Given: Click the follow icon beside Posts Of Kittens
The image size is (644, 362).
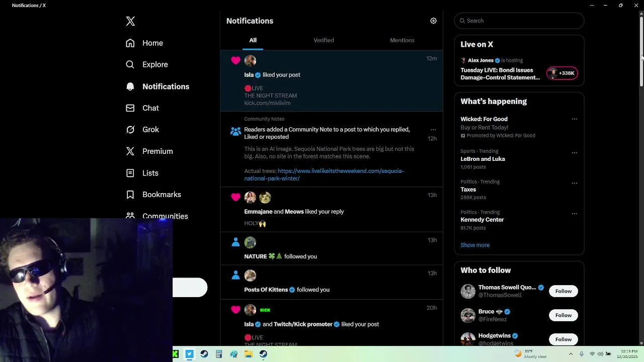Looking at the screenshot, I should tap(235, 275).
